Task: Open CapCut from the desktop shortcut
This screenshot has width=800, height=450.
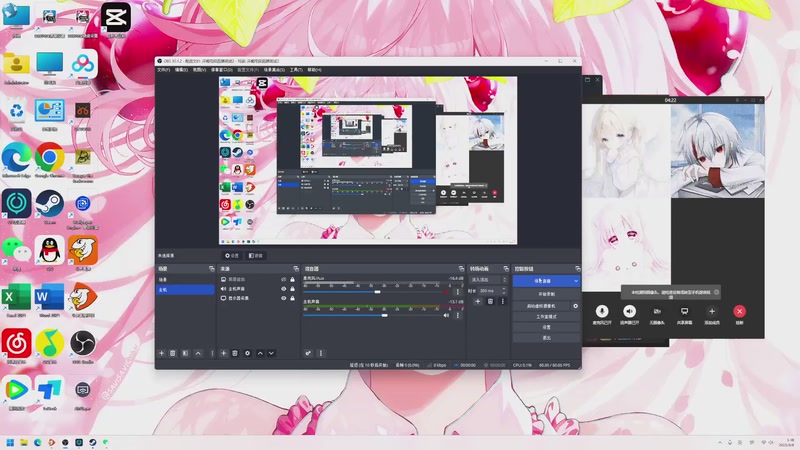Action: tap(115, 18)
